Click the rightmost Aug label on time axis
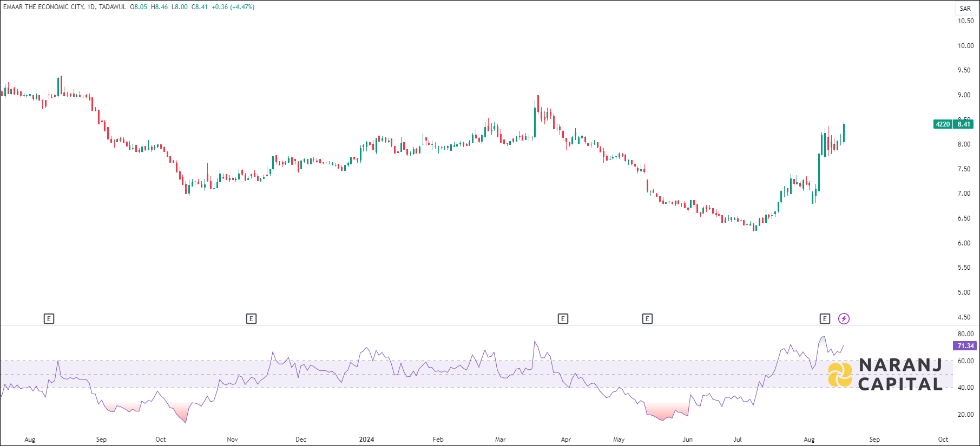Image resolution: width=980 pixels, height=446 pixels. 809,440
